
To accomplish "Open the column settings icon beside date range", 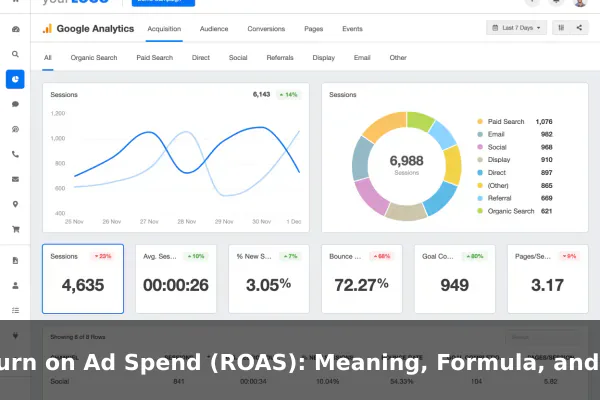I will 561,28.
